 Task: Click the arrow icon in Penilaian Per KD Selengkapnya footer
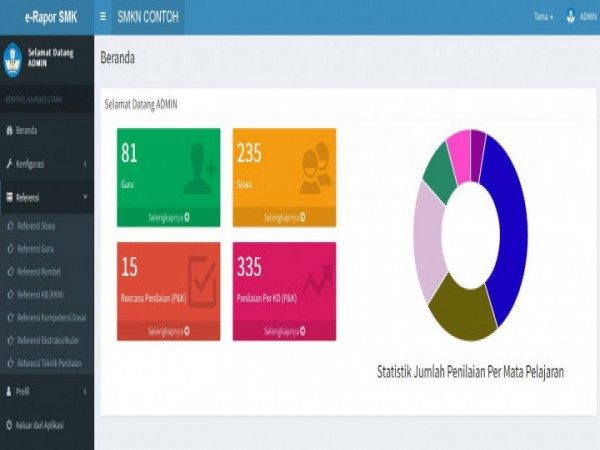point(303,331)
